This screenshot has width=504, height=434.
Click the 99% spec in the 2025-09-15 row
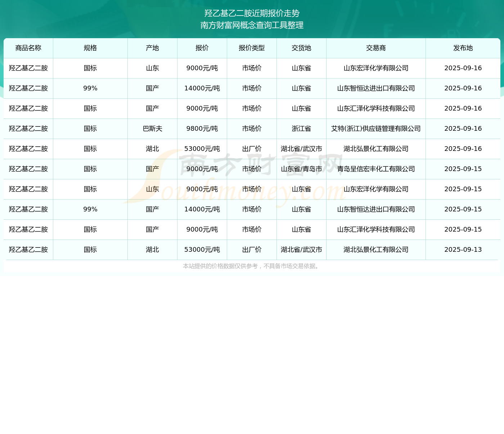90,209
